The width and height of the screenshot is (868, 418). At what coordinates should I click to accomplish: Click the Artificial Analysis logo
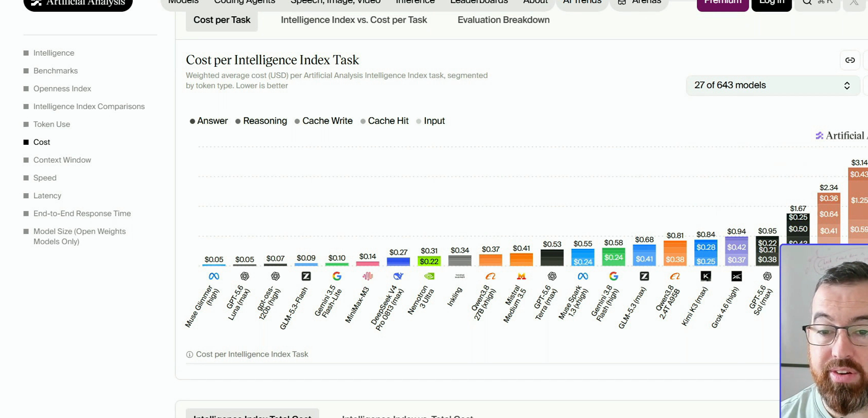pyautogui.click(x=78, y=4)
